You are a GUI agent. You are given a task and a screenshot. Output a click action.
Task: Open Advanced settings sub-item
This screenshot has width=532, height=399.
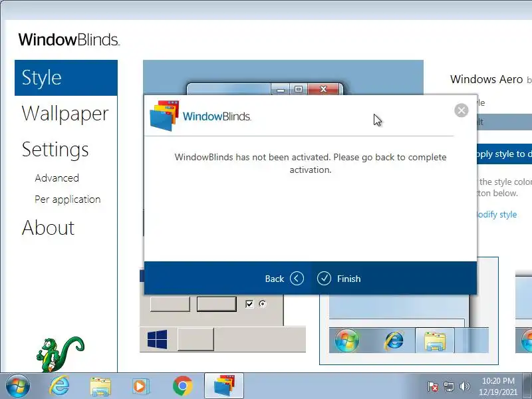(x=57, y=178)
